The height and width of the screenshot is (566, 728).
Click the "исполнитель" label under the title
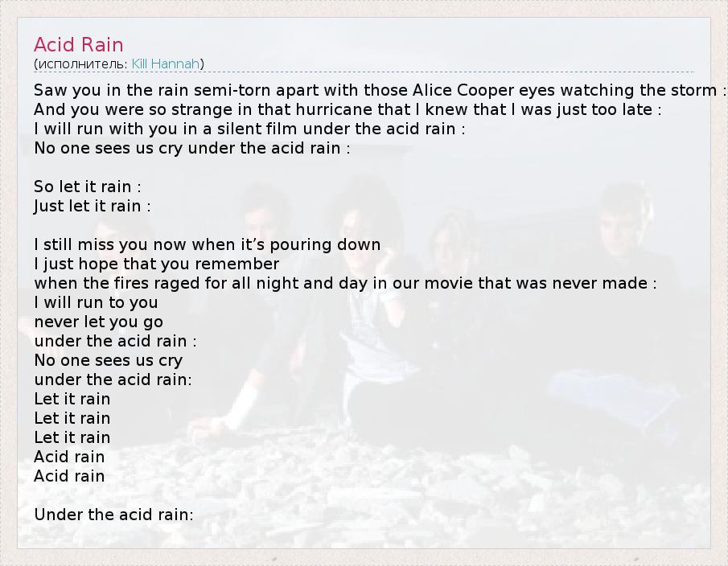point(82,64)
